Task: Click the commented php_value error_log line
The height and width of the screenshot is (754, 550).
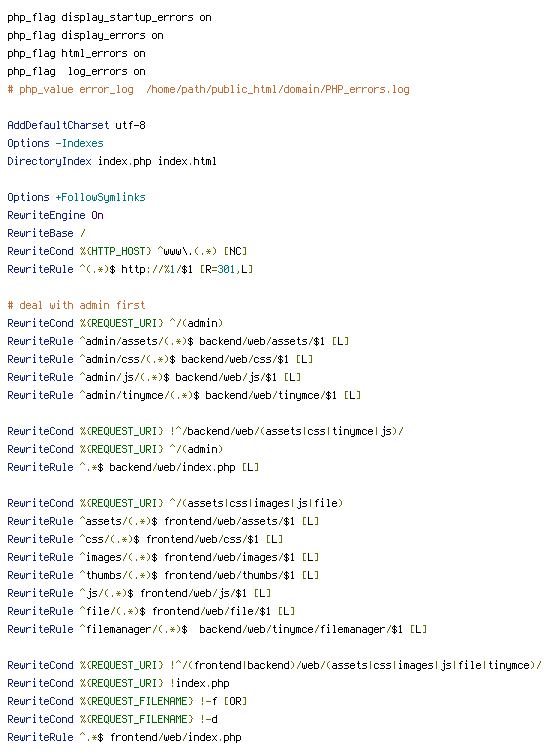Action: tap(208, 89)
